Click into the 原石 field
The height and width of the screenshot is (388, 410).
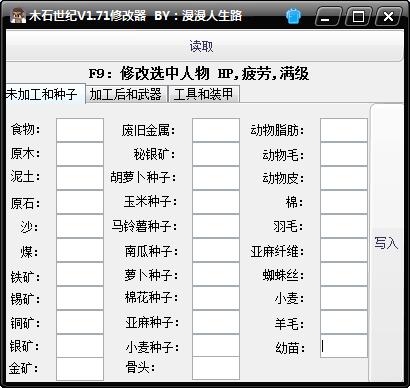point(80,202)
